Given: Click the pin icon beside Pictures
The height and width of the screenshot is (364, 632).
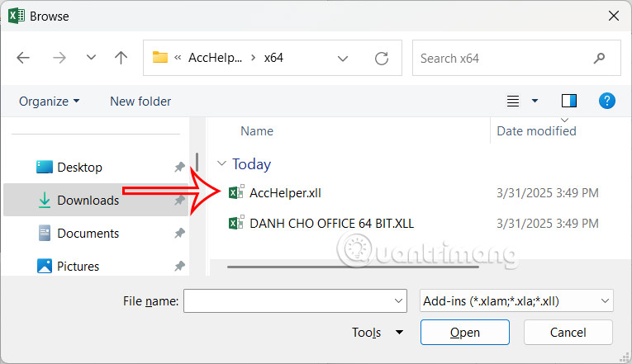Looking at the screenshot, I should 179,266.
